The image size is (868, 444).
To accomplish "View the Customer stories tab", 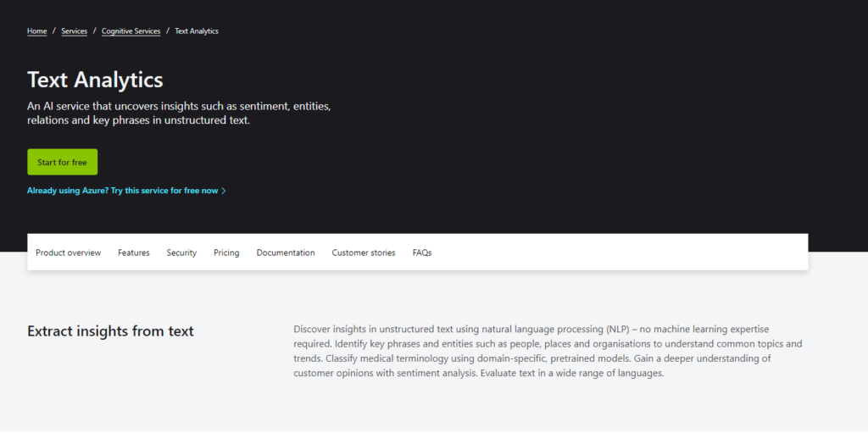I will click(364, 253).
